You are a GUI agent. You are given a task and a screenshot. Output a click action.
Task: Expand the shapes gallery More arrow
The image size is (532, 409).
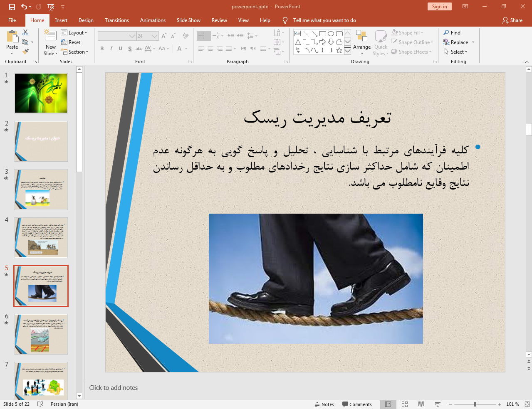[347, 50]
